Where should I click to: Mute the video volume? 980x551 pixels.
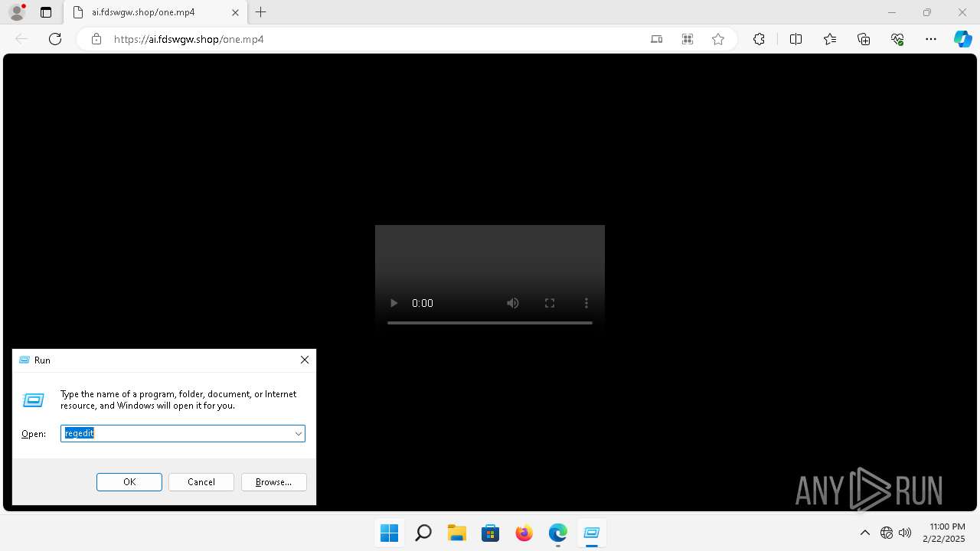pyautogui.click(x=513, y=303)
